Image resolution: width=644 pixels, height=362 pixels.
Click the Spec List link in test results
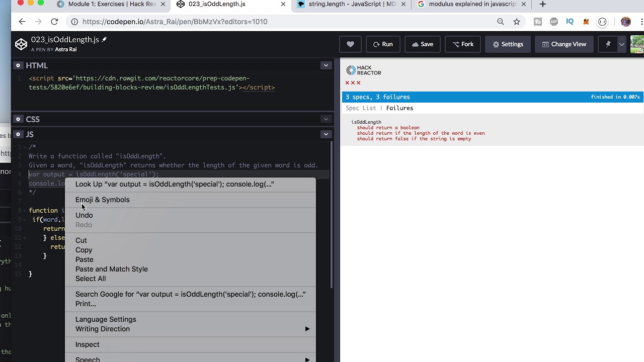coord(361,108)
